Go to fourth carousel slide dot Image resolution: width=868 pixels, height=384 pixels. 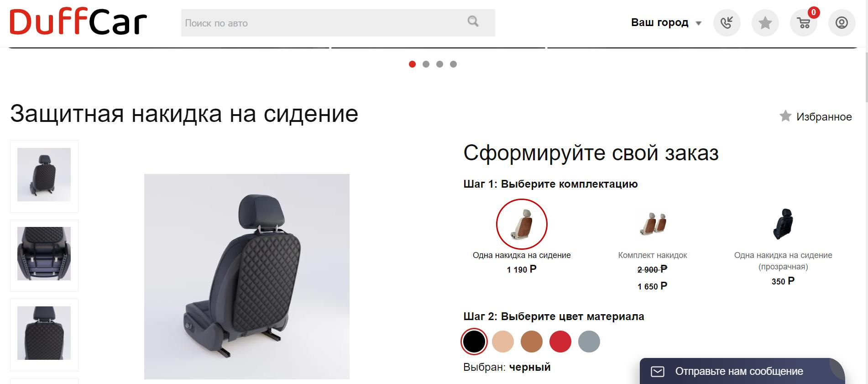453,64
